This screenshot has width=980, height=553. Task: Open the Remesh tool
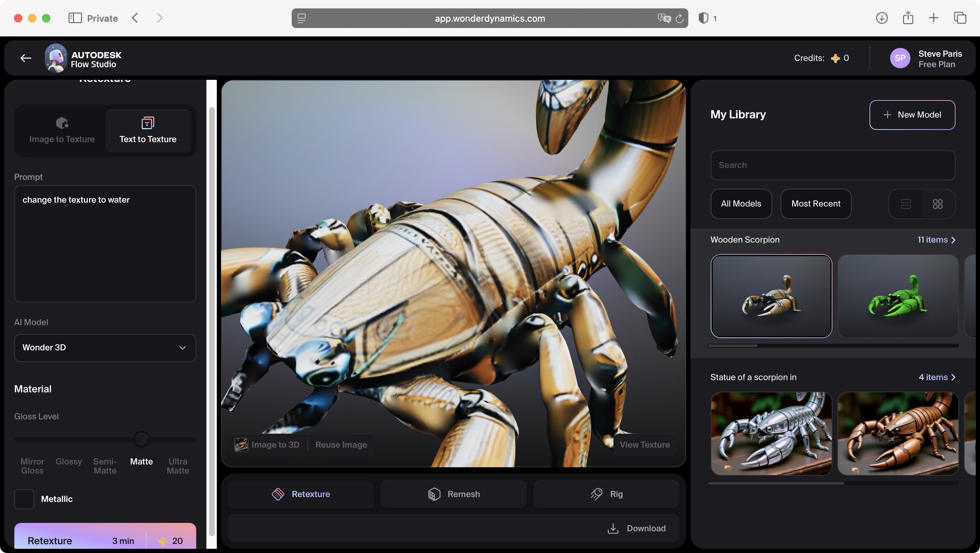(453, 493)
